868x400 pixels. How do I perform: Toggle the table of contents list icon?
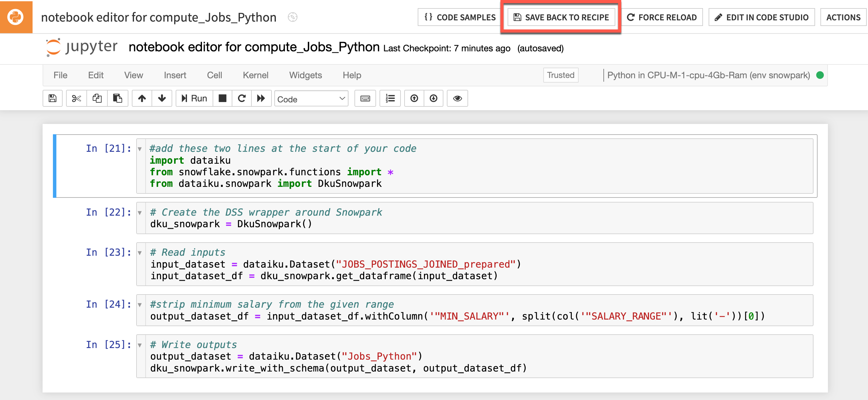click(390, 98)
